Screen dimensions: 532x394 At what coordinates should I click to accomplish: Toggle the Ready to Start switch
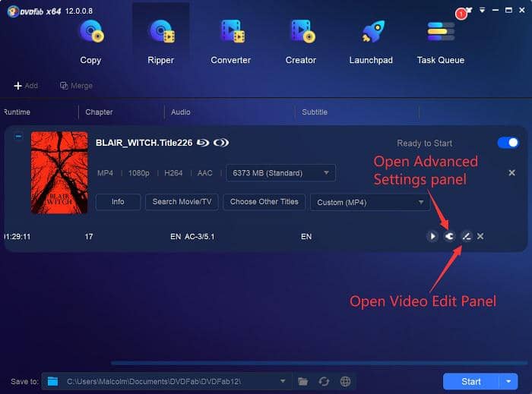point(508,143)
